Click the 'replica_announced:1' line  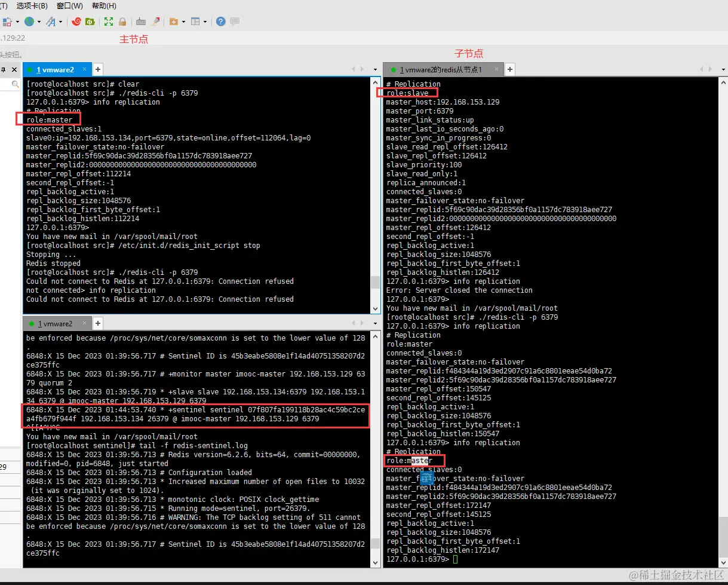(x=426, y=183)
